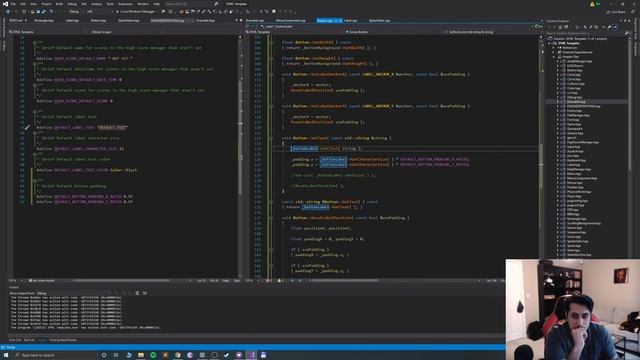This screenshot has width=640, height=360.
Task: Pin the Button.cpp tab
Action: click(336, 20)
